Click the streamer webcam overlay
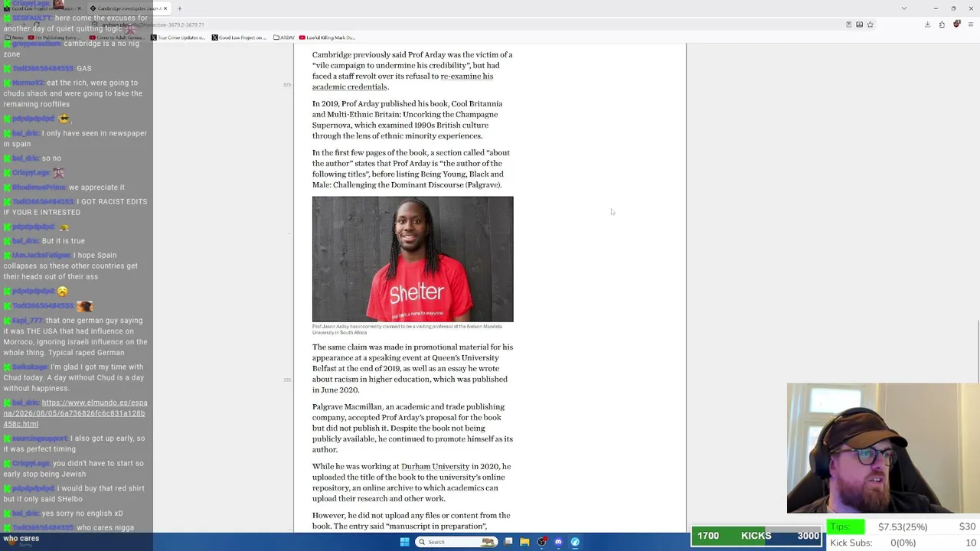The image size is (980, 551). pyautogui.click(x=883, y=448)
